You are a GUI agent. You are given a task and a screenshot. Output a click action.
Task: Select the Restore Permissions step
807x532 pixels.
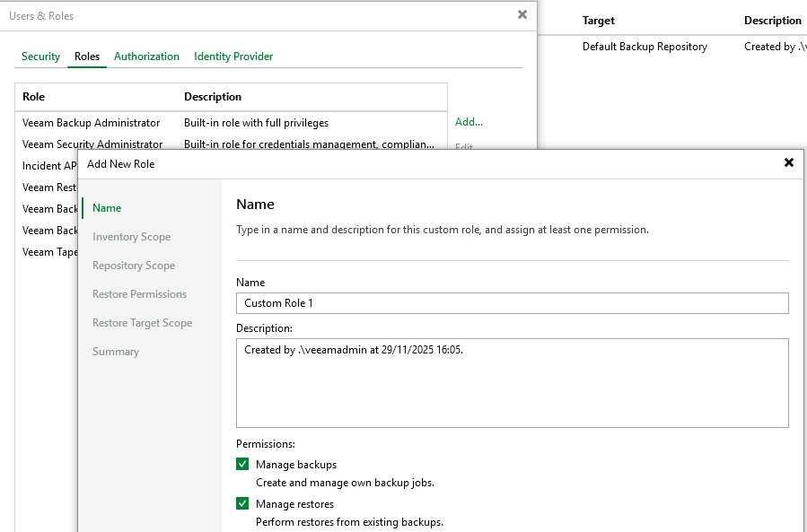139,294
